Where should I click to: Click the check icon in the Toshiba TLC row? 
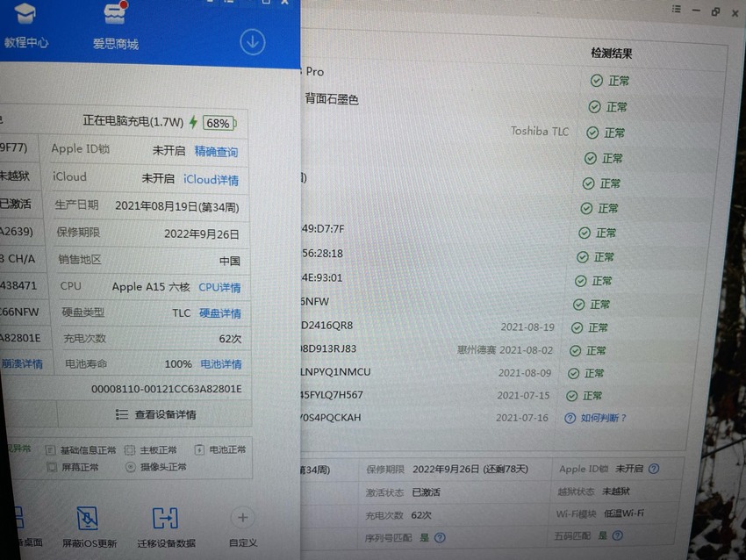pyautogui.click(x=592, y=133)
